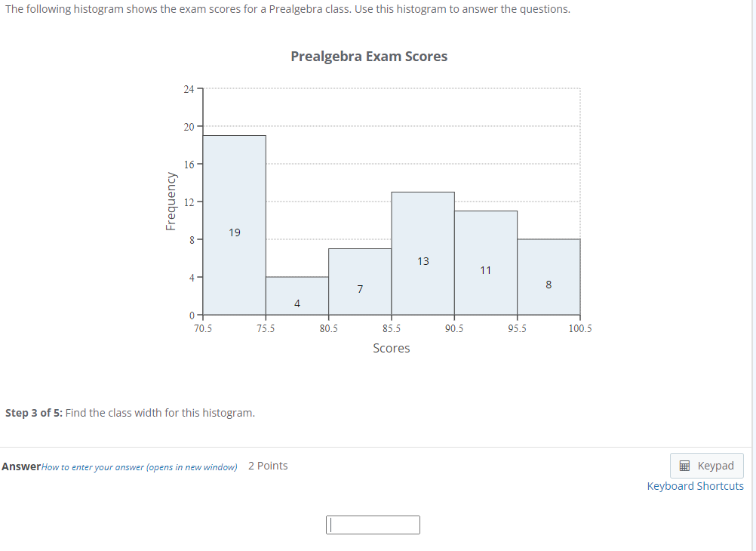Viewport: 756px width, 551px height.
Task: Click the bold 'Answer' label
Action: tap(22, 466)
